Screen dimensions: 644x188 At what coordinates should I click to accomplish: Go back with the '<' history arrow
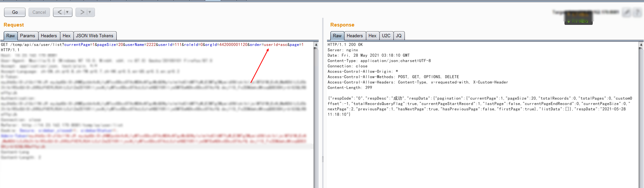point(59,12)
